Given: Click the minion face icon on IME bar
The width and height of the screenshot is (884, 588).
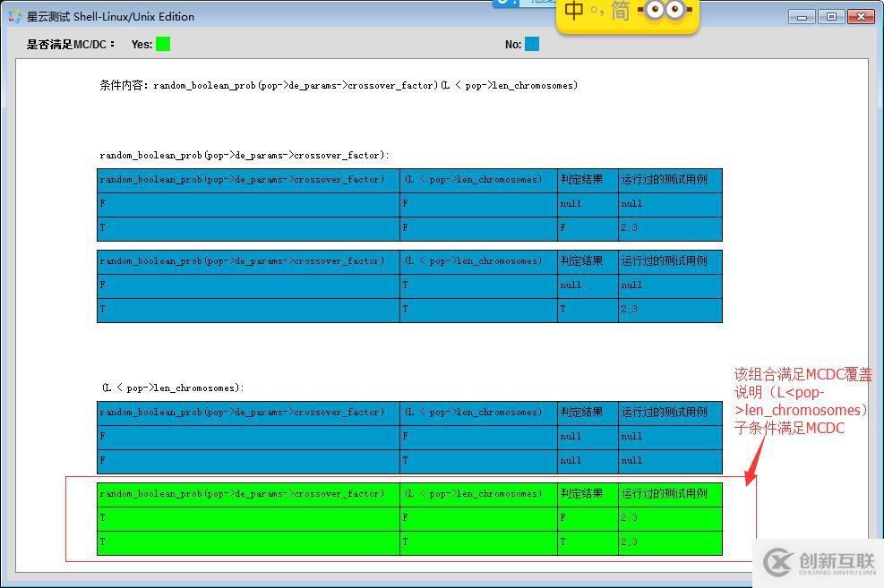Looking at the screenshot, I should point(665,10).
